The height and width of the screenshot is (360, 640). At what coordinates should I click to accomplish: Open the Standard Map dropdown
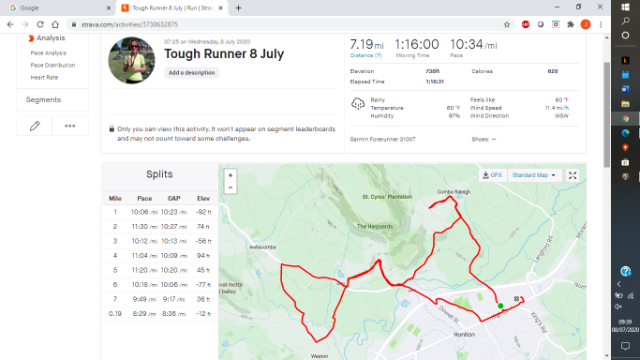[534, 175]
